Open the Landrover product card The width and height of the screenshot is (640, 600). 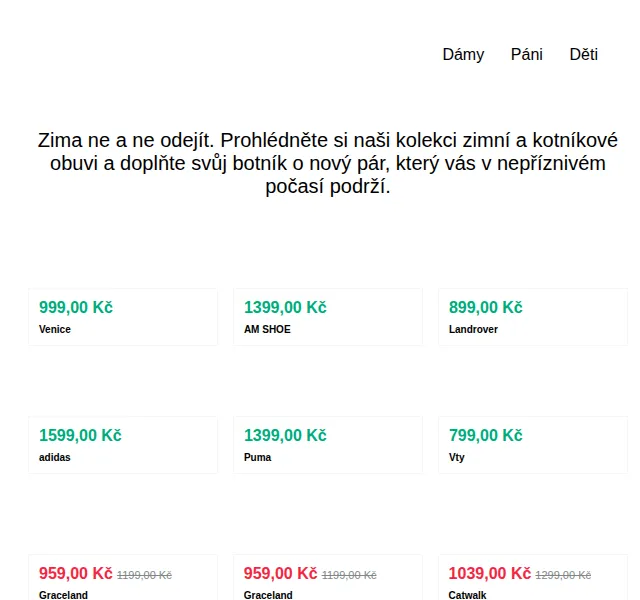(533, 317)
